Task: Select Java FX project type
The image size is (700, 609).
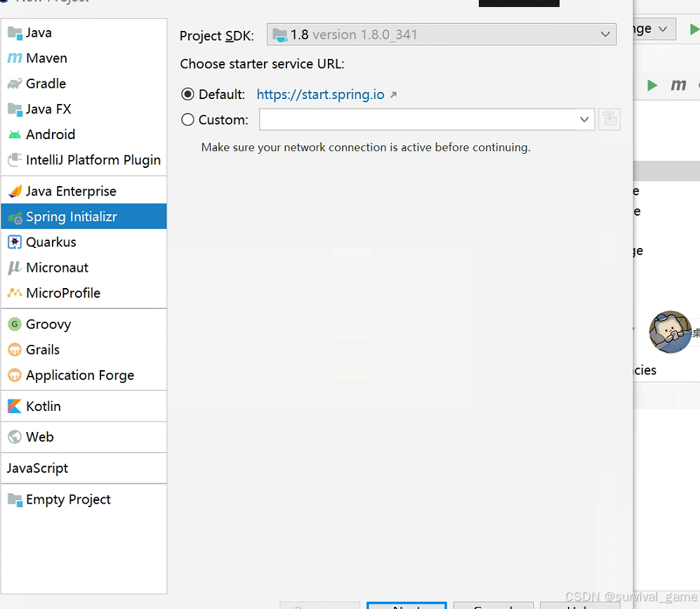Action: [84, 110]
